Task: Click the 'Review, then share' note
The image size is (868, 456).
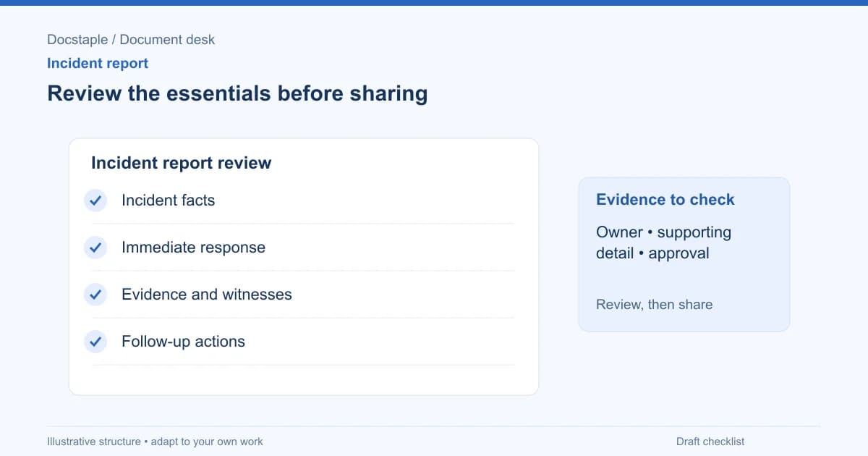Action: [654, 305]
